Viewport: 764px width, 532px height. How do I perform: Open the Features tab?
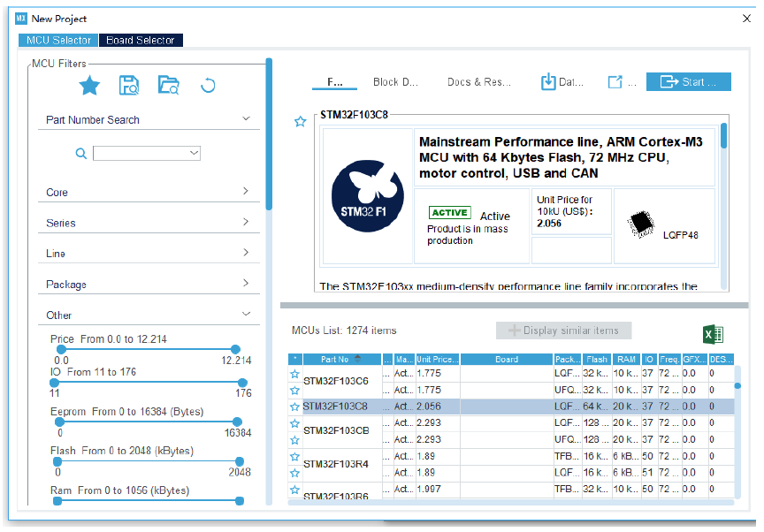[x=335, y=82]
